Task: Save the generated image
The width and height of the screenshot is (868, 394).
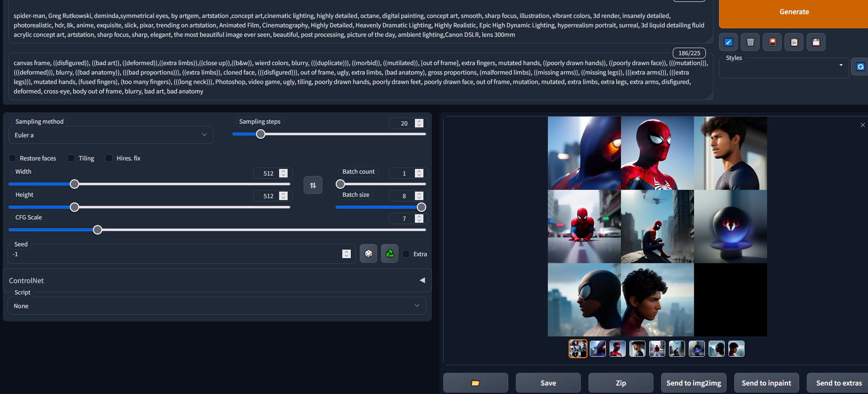Action: click(548, 383)
